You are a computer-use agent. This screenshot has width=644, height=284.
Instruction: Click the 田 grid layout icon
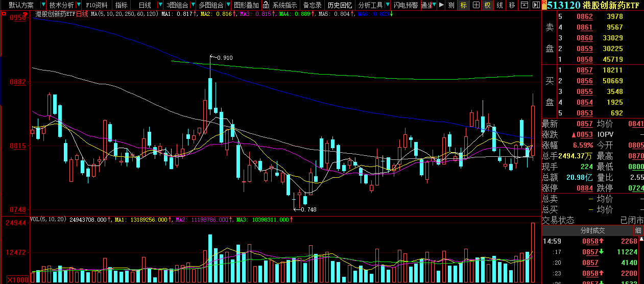point(475,5)
